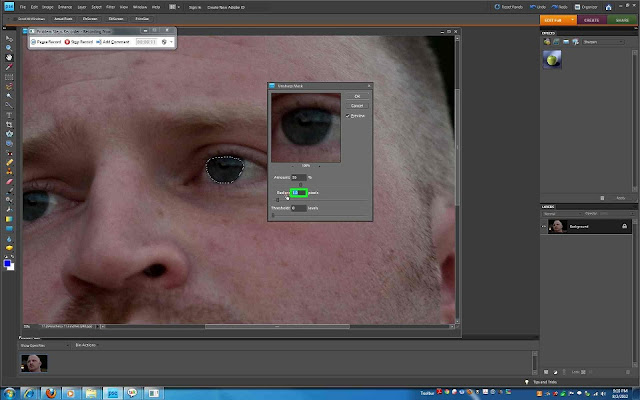The height and width of the screenshot is (400, 640).
Task: Click the foreground blue color swatch
Action: pyautogui.click(x=7, y=264)
